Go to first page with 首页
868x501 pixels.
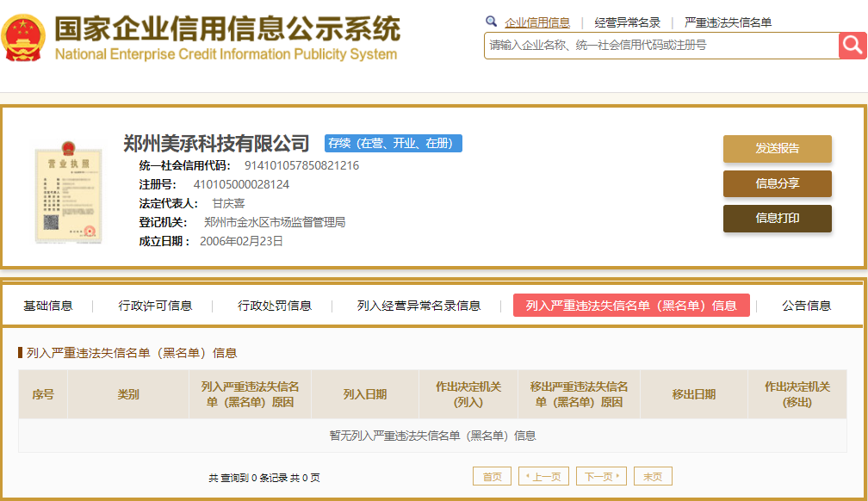pyautogui.click(x=492, y=476)
